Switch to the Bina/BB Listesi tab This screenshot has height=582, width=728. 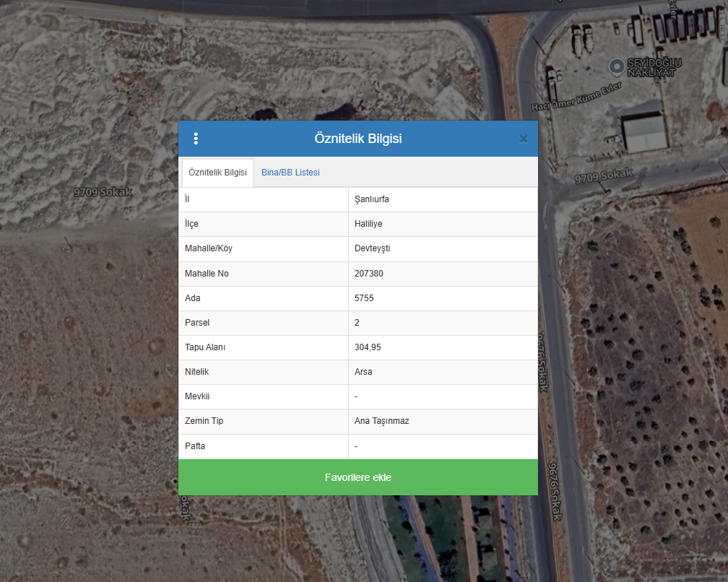pyautogui.click(x=290, y=173)
